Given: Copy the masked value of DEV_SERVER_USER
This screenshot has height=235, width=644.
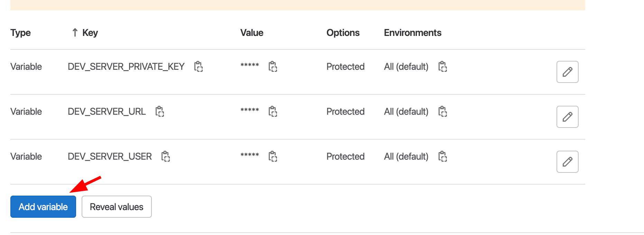Looking at the screenshot, I should 273,156.
